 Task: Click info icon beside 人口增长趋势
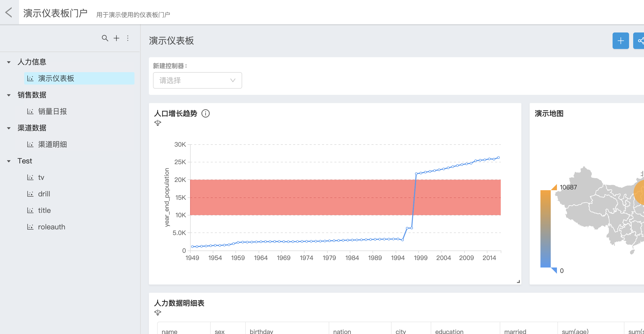coord(205,113)
